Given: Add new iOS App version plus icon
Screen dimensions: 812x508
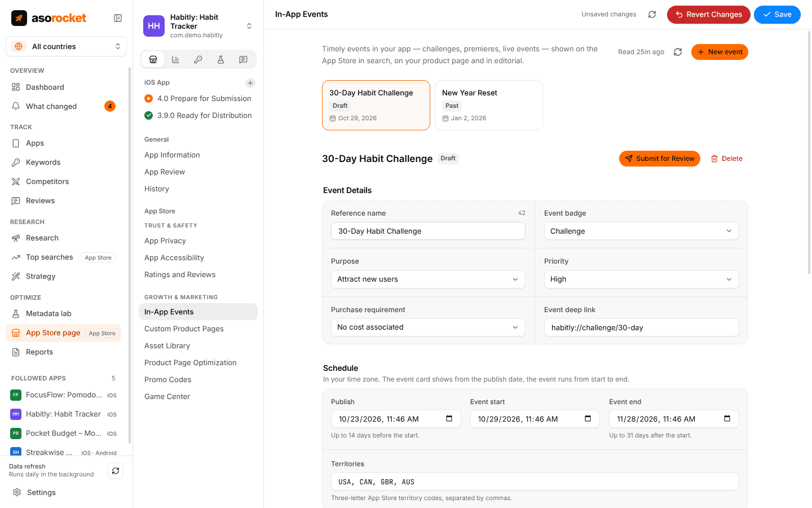Looking at the screenshot, I should pos(250,83).
